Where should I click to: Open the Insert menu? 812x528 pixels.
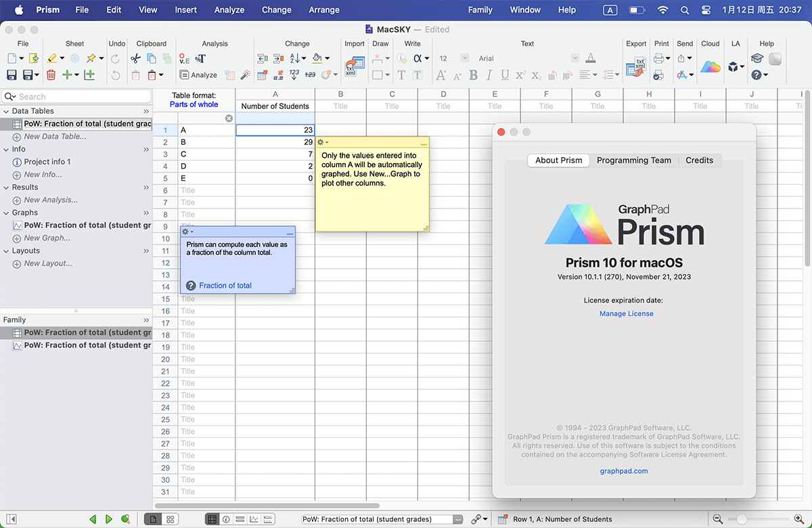coord(186,9)
